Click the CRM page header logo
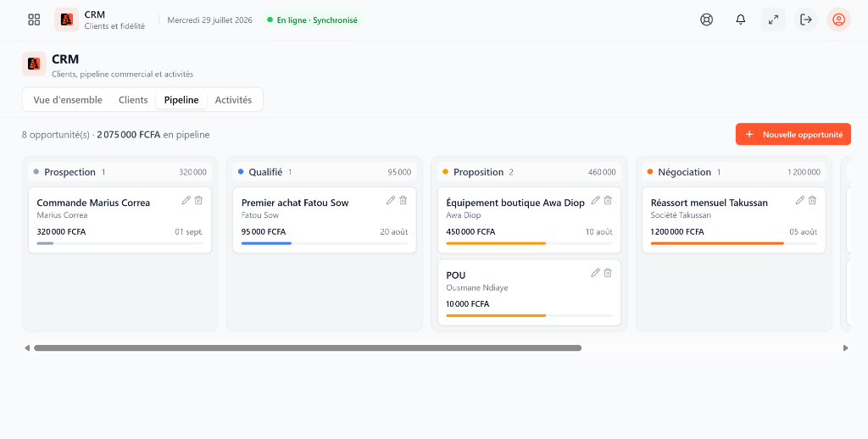Viewport: 868px width, 439px height. (34, 64)
